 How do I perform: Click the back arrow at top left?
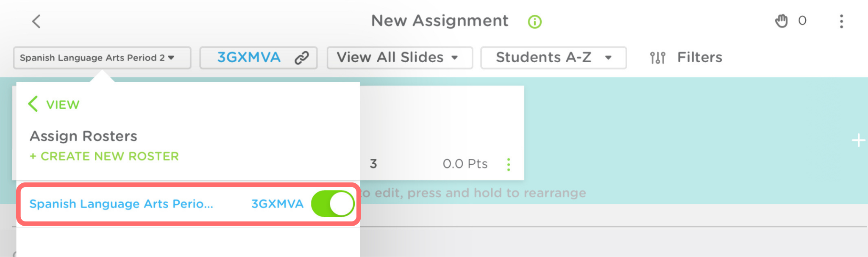click(x=36, y=21)
